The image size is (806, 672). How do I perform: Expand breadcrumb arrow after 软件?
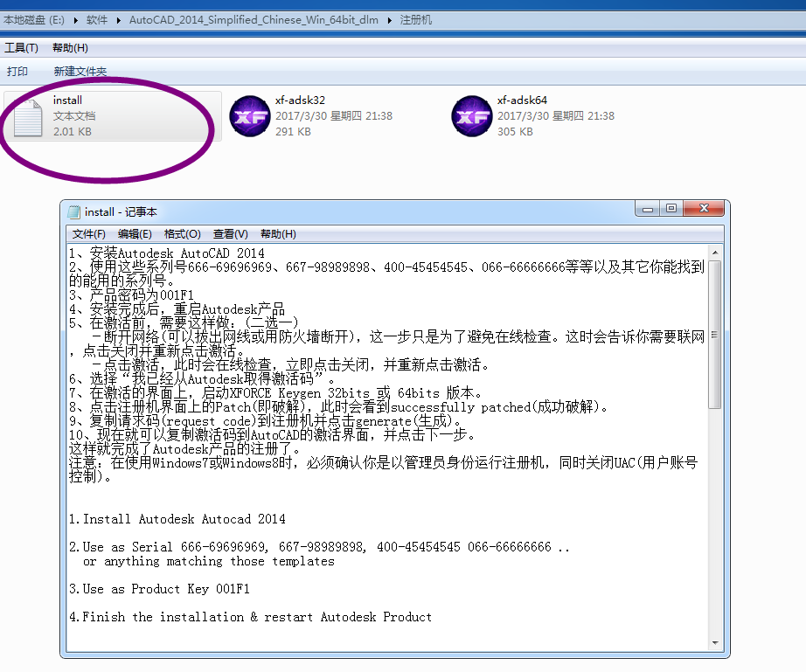tap(118, 21)
